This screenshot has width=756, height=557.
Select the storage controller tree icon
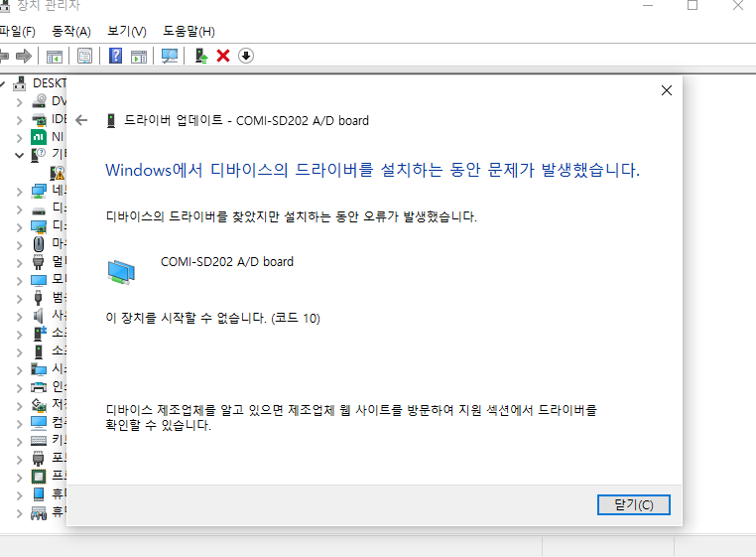[x=39, y=405]
